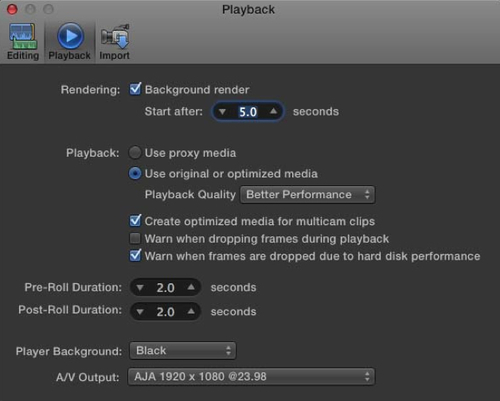This screenshot has width=500, height=401.
Task: Select Use original or optimized media option
Action: pyautogui.click(x=135, y=173)
